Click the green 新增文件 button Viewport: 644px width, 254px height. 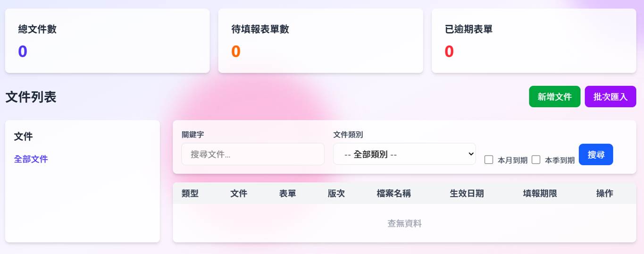click(x=554, y=97)
